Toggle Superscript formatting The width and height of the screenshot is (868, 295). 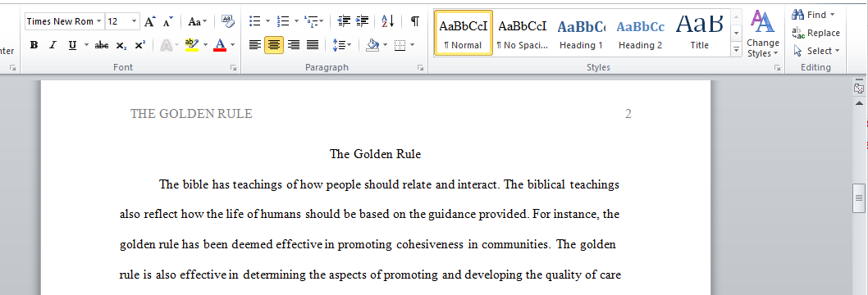pos(140,45)
